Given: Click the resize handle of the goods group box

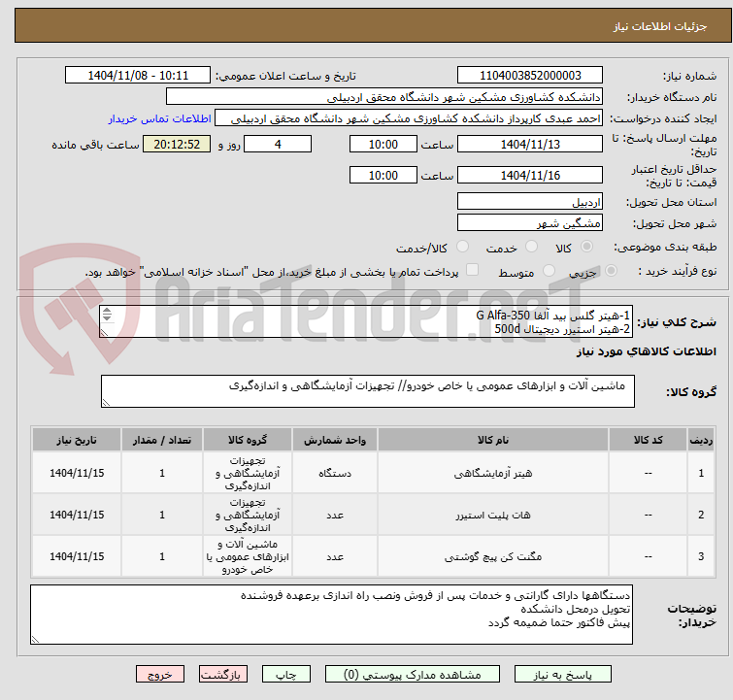Looking at the screenshot, I should pos(106,403).
